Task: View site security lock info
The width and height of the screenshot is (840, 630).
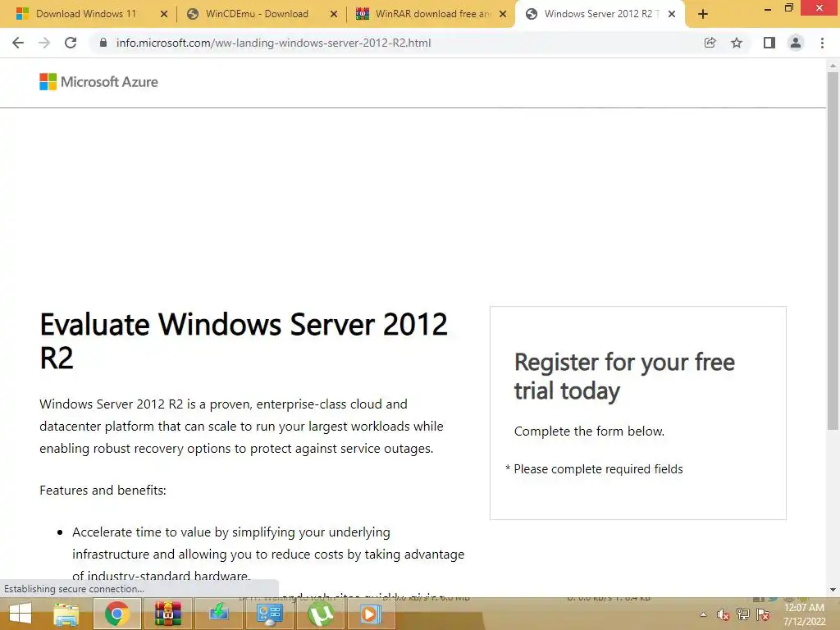Action: (103, 43)
